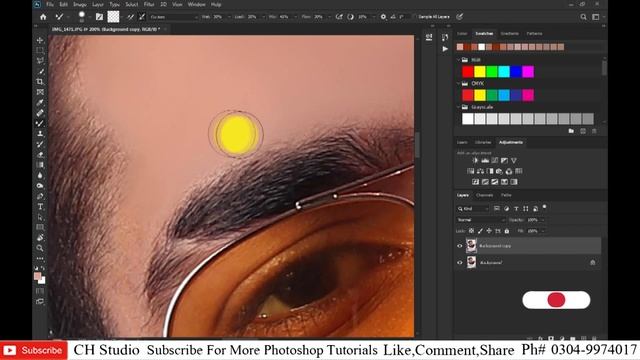This screenshot has height=360, width=640.
Task: Click the Photo Filter adjustment icon
Action: coord(499,171)
